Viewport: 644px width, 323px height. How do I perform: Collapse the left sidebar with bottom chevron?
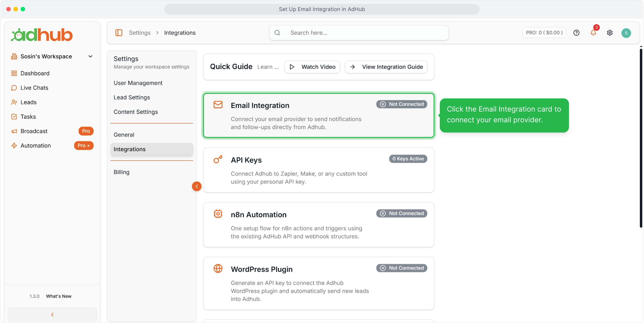pyautogui.click(x=52, y=315)
